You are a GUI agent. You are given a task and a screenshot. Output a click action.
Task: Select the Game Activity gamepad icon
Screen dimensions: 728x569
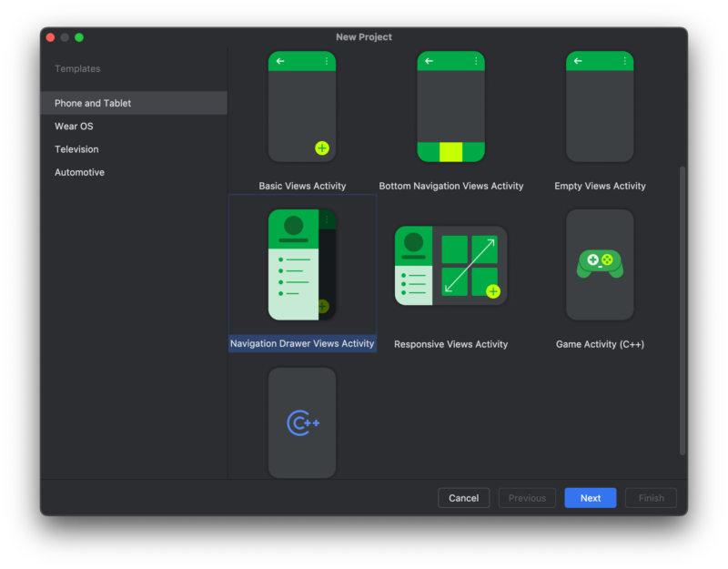(x=600, y=265)
